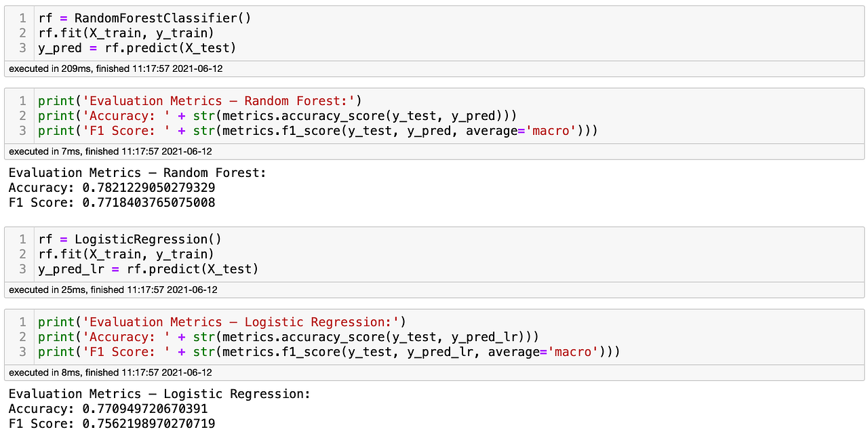Click line number 3 in the LogisticRegression cell
The height and width of the screenshot is (438, 868).
point(21,268)
